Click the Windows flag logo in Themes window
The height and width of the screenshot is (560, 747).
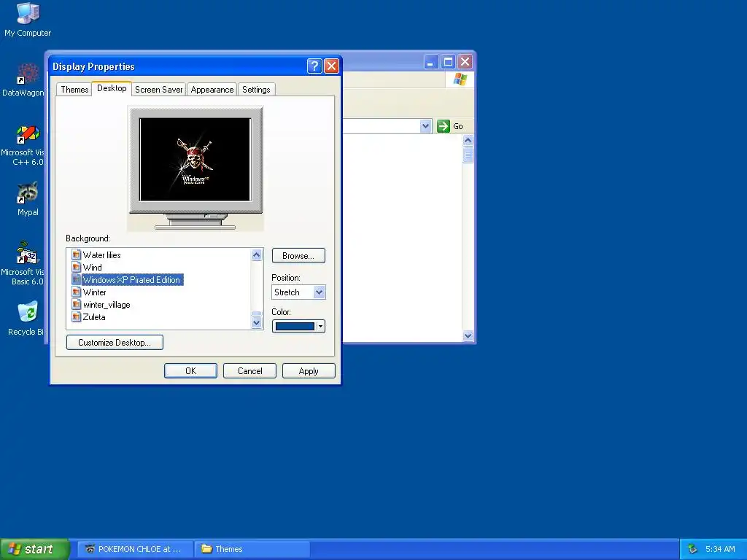(x=460, y=79)
